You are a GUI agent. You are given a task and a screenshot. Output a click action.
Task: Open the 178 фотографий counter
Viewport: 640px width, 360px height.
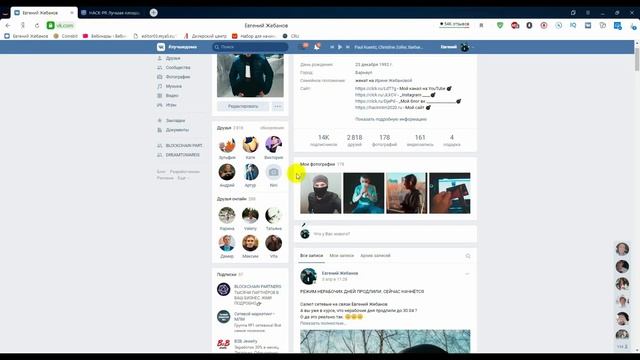384,140
